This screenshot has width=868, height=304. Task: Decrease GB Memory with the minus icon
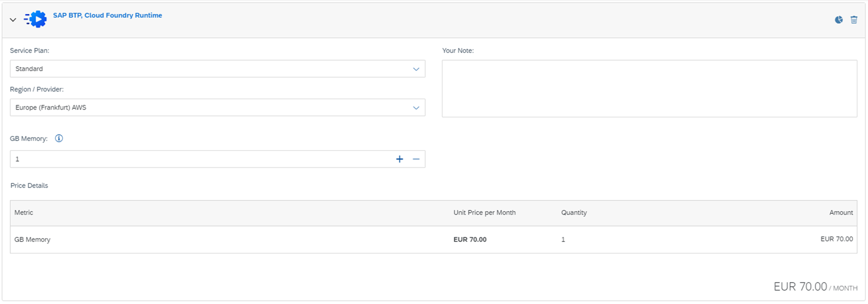tap(416, 159)
